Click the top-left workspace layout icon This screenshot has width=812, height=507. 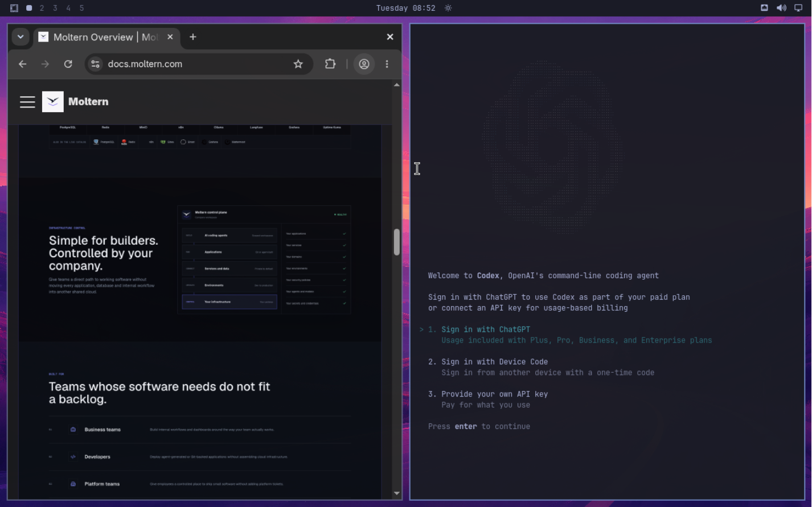click(14, 8)
